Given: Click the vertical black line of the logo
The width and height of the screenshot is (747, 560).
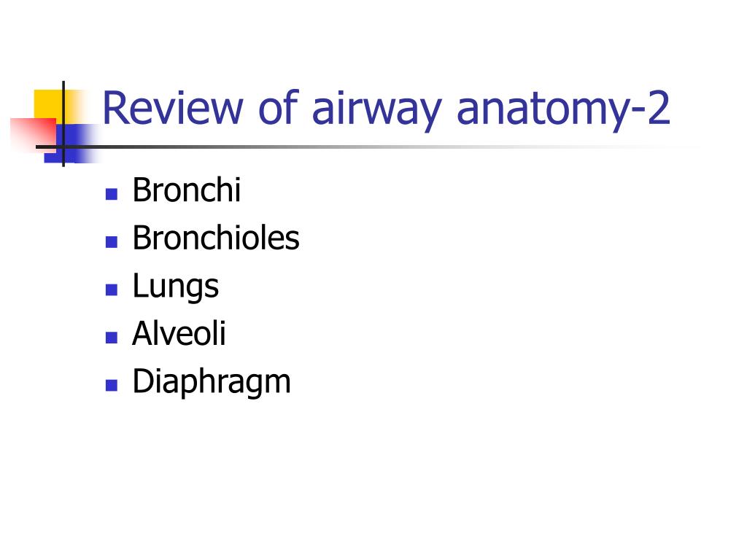Looking at the screenshot, I should (x=63, y=124).
